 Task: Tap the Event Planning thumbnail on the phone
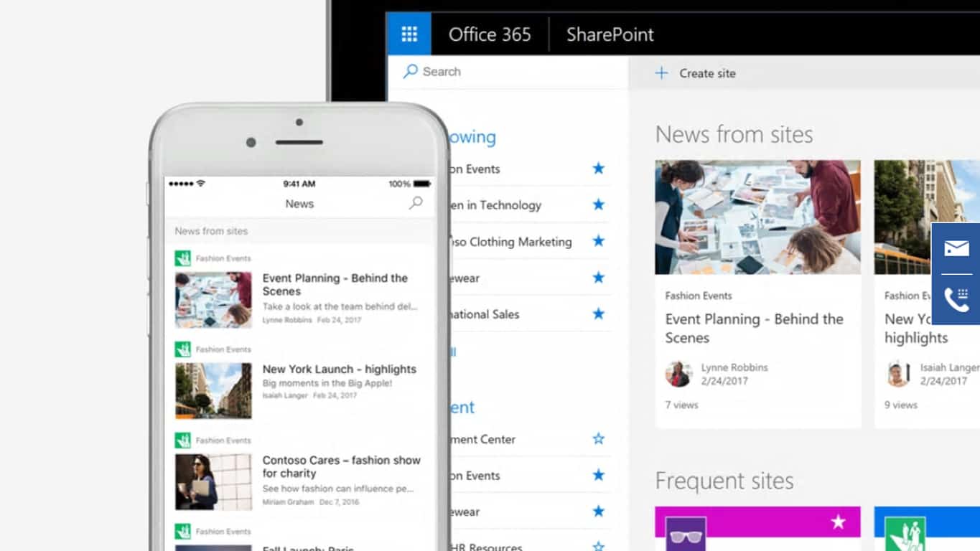click(x=213, y=300)
